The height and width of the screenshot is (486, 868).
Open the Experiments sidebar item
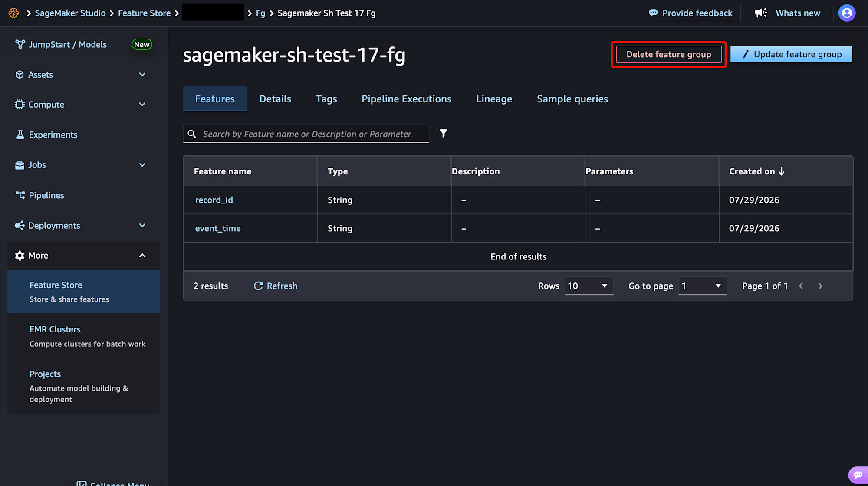[53, 135]
